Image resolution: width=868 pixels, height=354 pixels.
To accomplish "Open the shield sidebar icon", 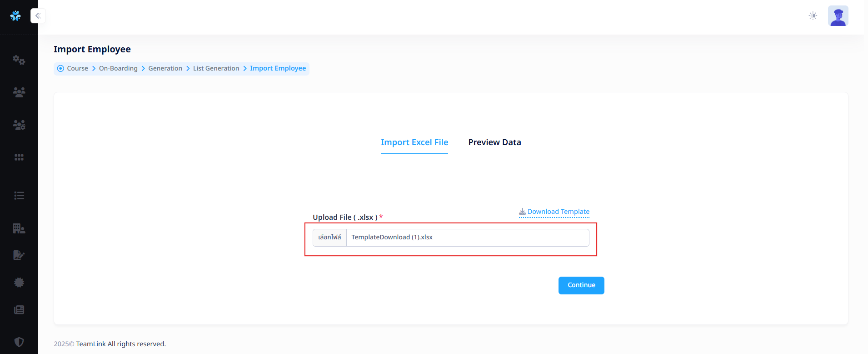I will (x=19, y=342).
